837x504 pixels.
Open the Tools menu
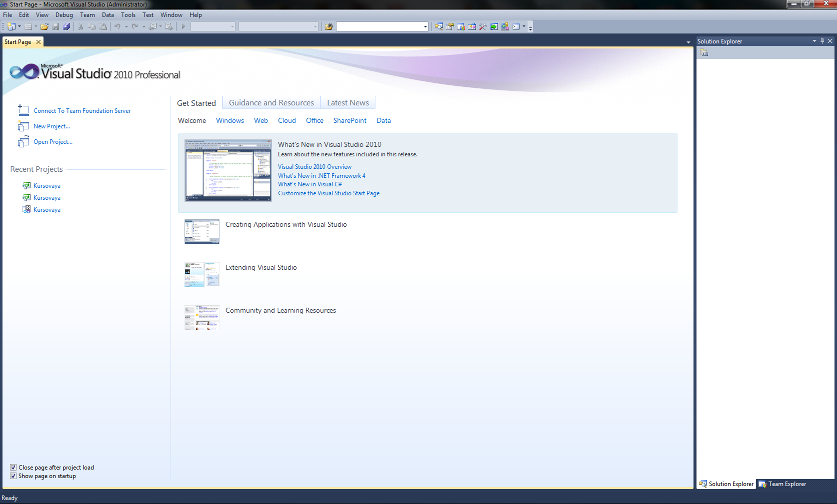pyautogui.click(x=128, y=15)
